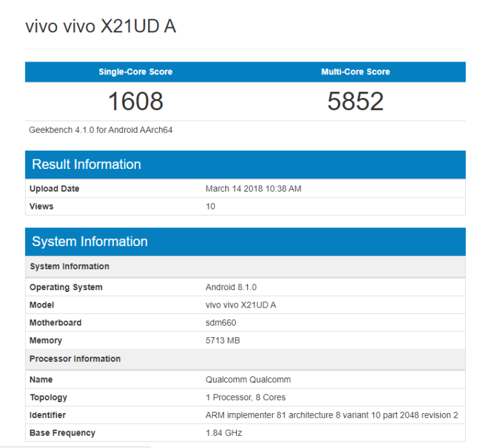
Task: Click the memory value '5713 MB'
Action: 223,341
